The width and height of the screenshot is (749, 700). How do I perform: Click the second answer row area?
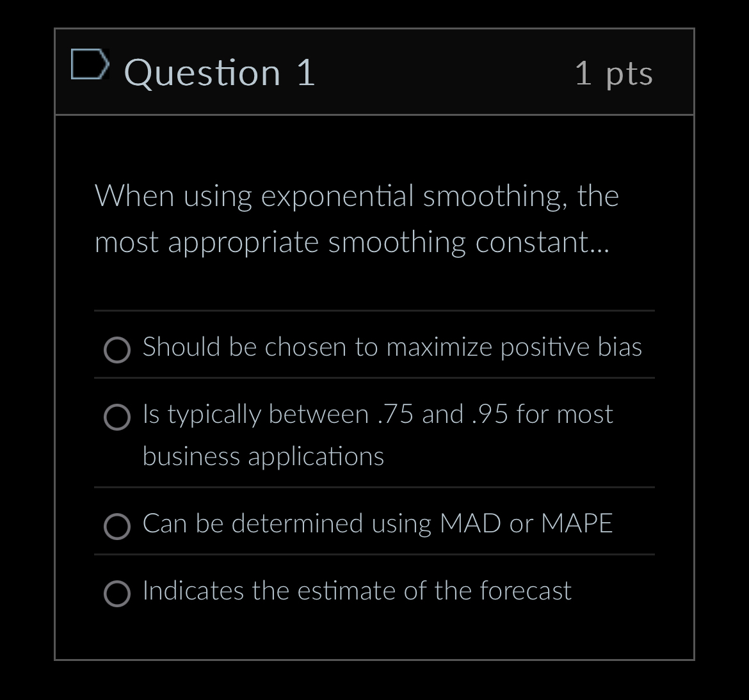374,434
